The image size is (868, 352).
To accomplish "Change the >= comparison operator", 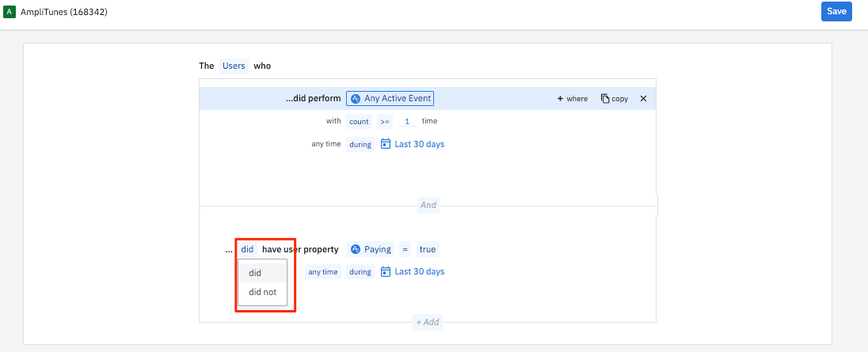I will 384,122.
